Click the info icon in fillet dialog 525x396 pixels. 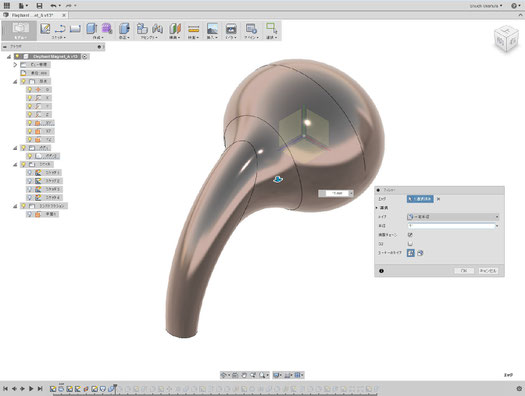381,271
